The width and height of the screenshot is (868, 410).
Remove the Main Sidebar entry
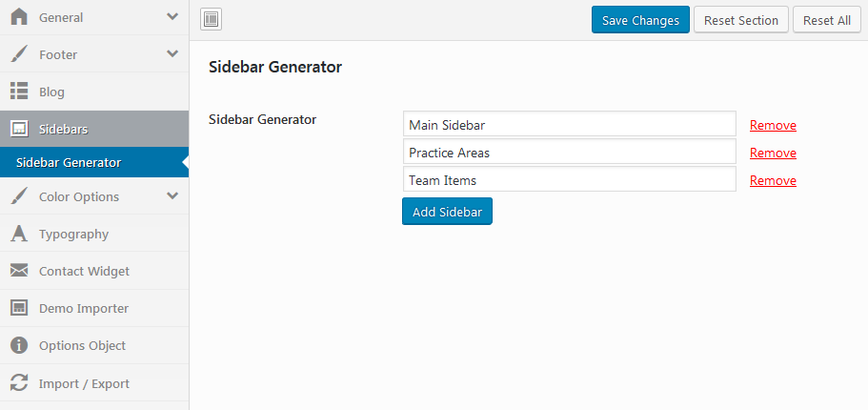click(773, 125)
